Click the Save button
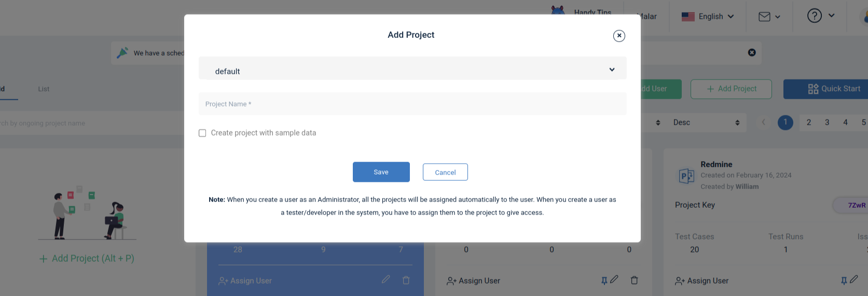 coord(381,172)
